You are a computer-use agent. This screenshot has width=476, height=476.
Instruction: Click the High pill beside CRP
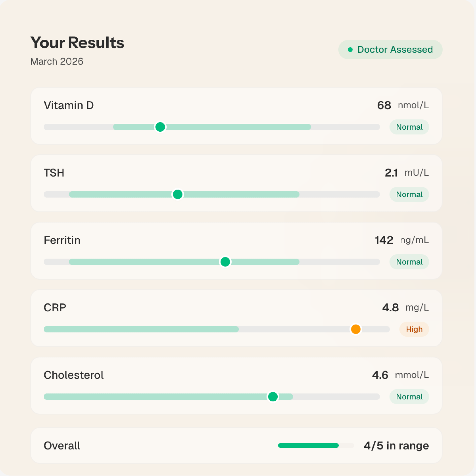tap(414, 329)
